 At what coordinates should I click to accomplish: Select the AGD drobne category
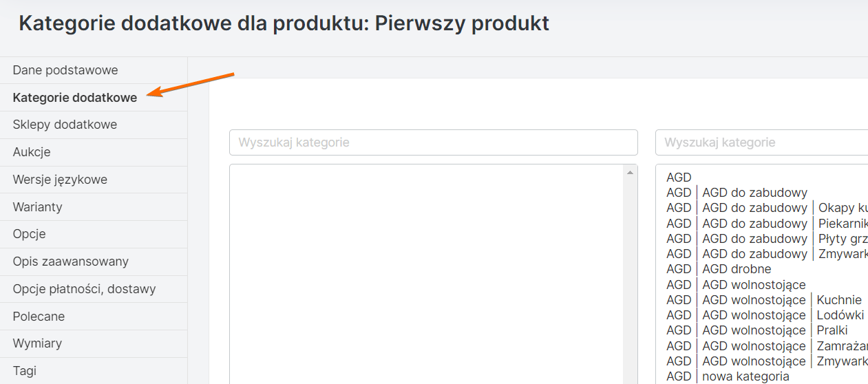[737, 269]
